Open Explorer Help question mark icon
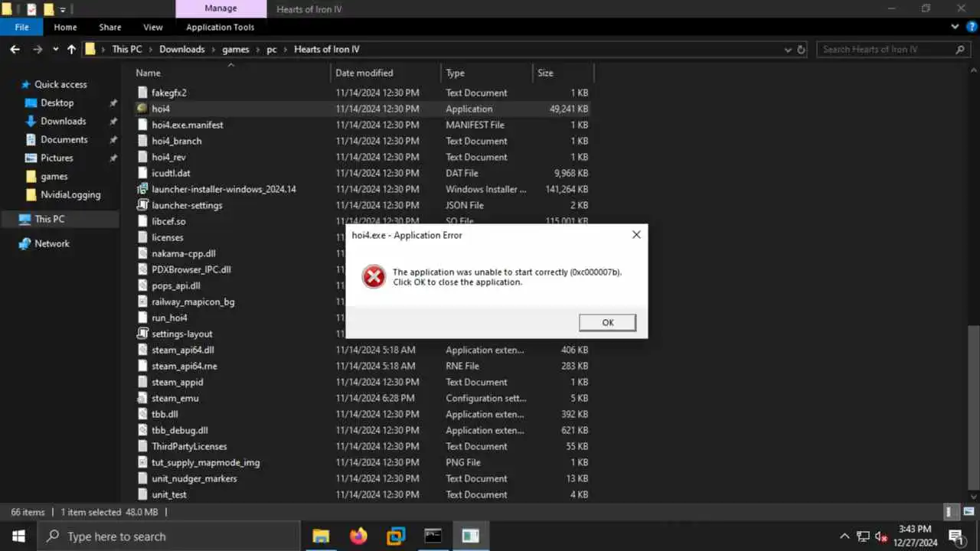The width and height of the screenshot is (980, 551). pyautogui.click(x=970, y=27)
